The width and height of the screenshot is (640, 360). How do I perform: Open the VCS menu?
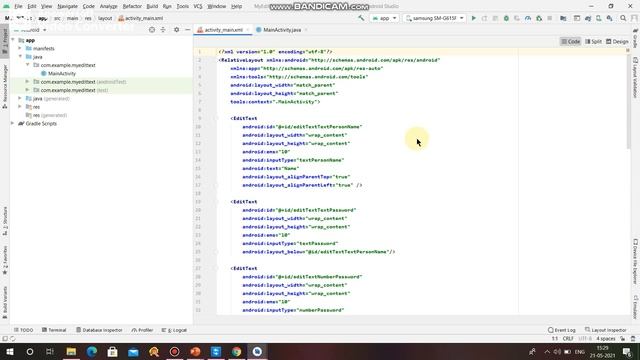198,7
